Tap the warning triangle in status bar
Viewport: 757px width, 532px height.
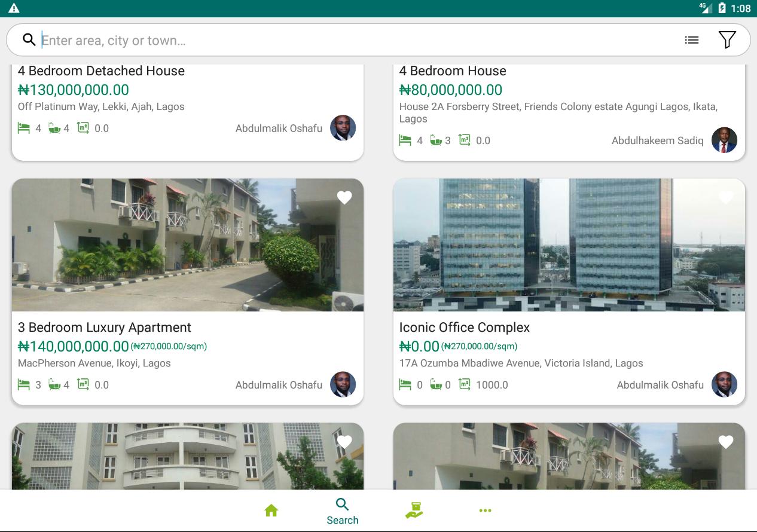(x=14, y=8)
